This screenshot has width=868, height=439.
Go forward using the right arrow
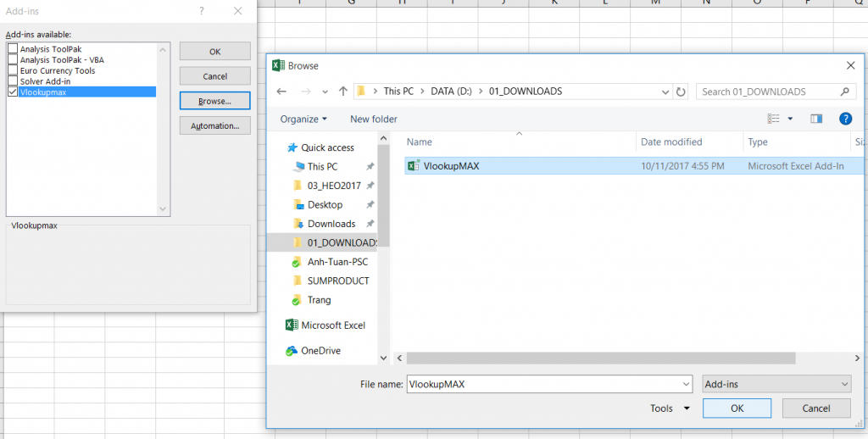305,92
